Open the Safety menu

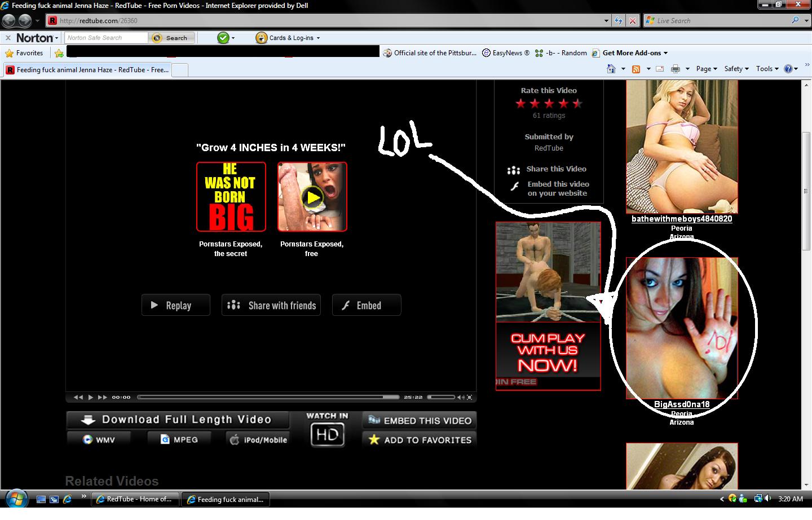click(736, 69)
